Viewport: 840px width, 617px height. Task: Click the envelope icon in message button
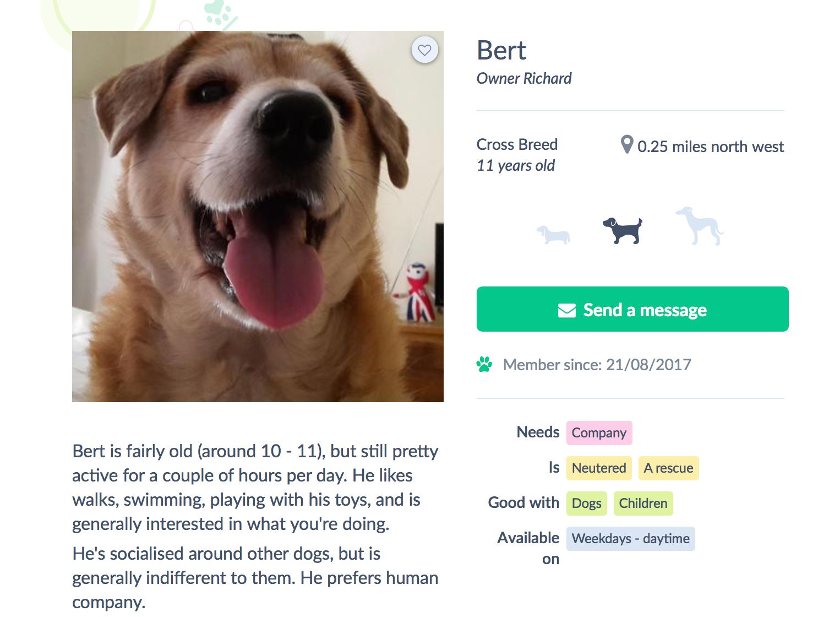pyautogui.click(x=567, y=310)
